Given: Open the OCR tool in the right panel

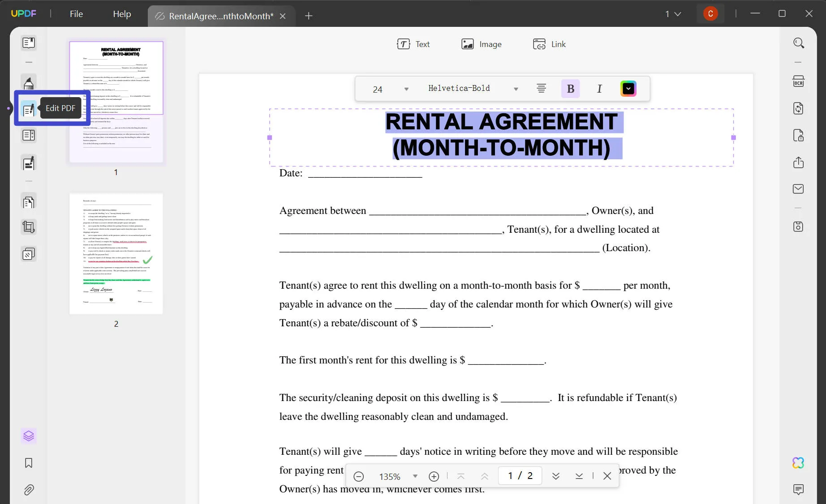Looking at the screenshot, I should tap(799, 81).
